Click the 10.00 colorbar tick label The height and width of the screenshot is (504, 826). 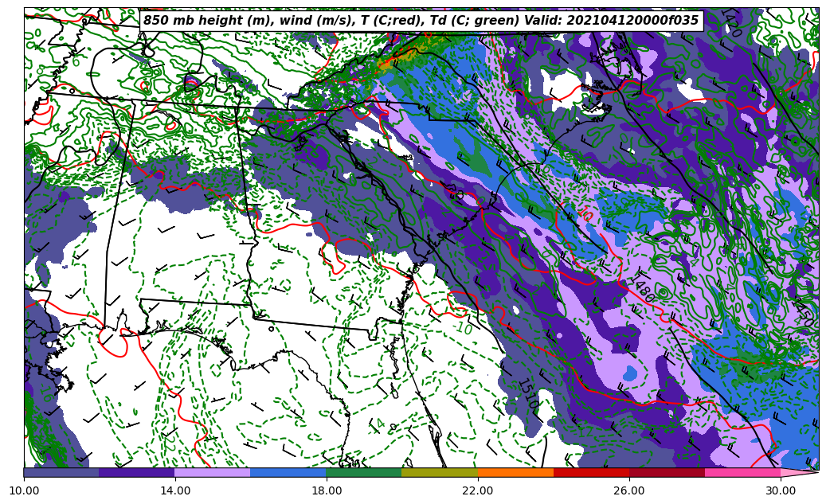24,490
